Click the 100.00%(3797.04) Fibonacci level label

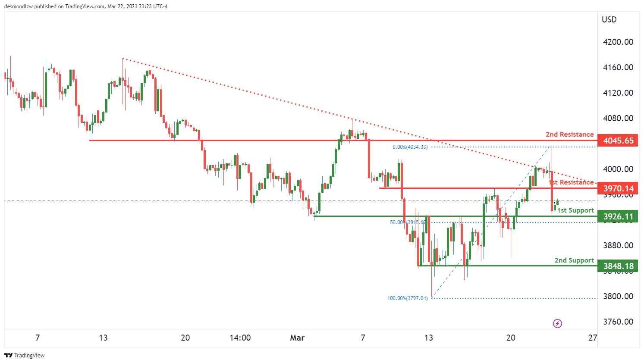pos(407,298)
